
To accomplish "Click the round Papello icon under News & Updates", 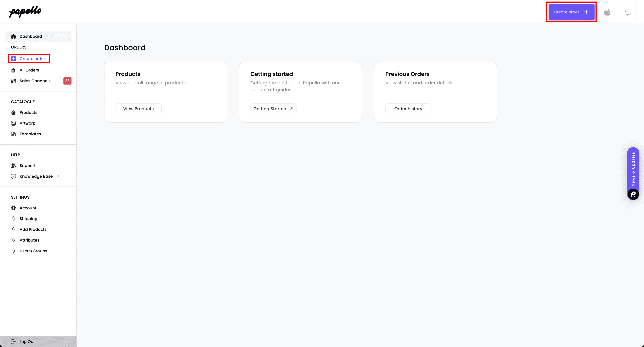I will coord(633,194).
